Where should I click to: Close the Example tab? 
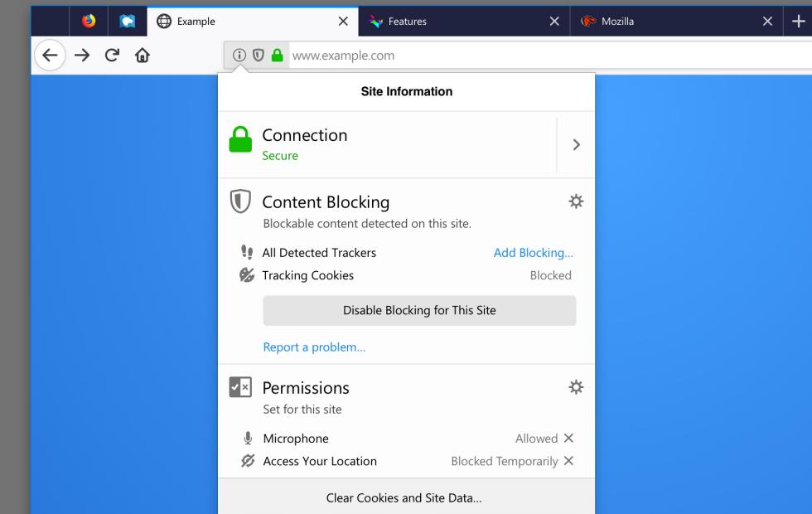(x=343, y=22)
